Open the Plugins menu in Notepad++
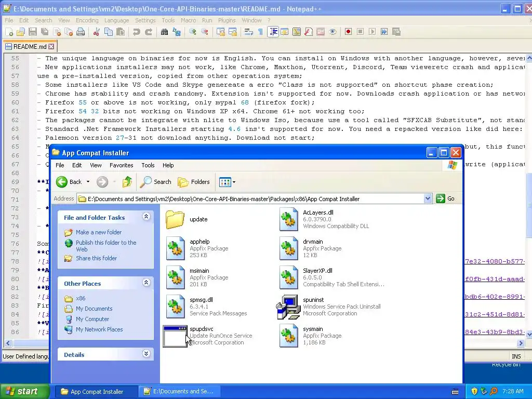The width and height of the screenshot is (532, 399). pos(227,20)
